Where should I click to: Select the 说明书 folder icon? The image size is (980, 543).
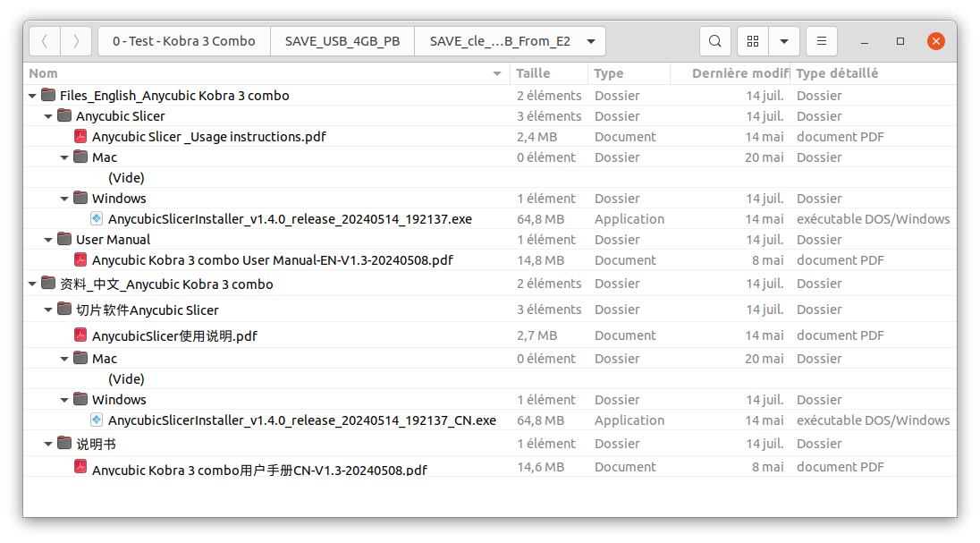(64, 443)
